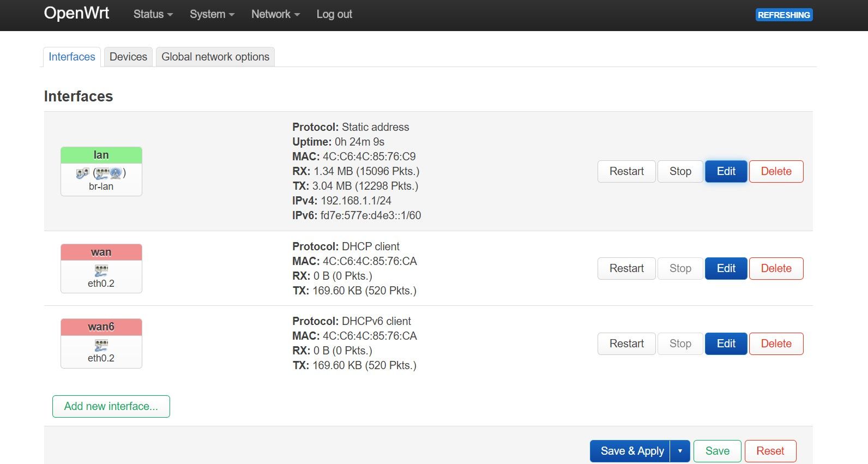
Task: Click the red wan6 interface status badge
Action: [101, 327]
